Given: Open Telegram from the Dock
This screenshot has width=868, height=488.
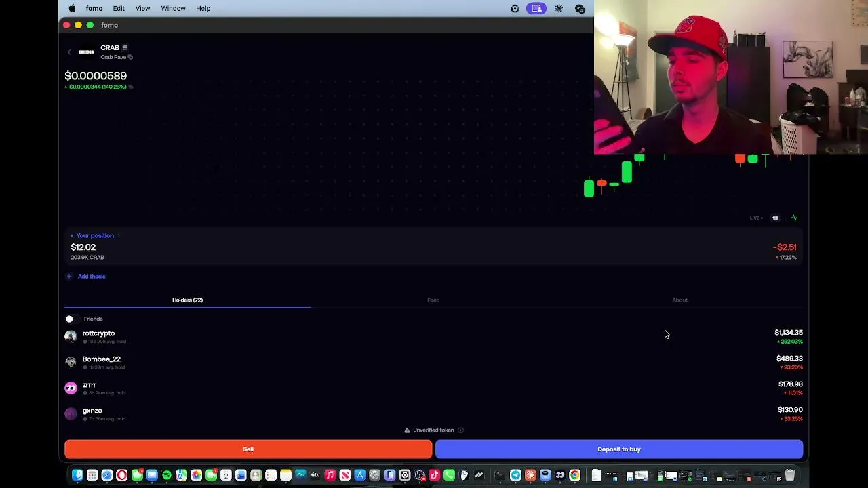Looking at the screenshot, I should click(x=515, y=475).
